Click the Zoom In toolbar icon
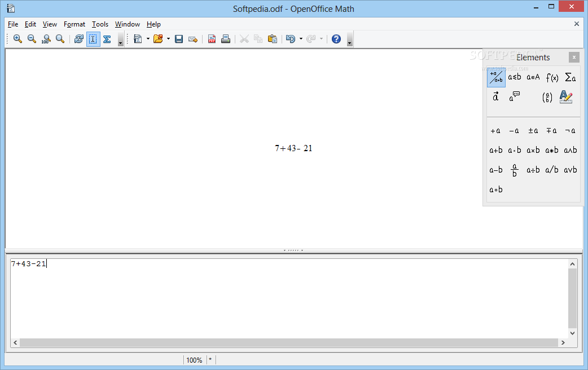 pos(17,38)
